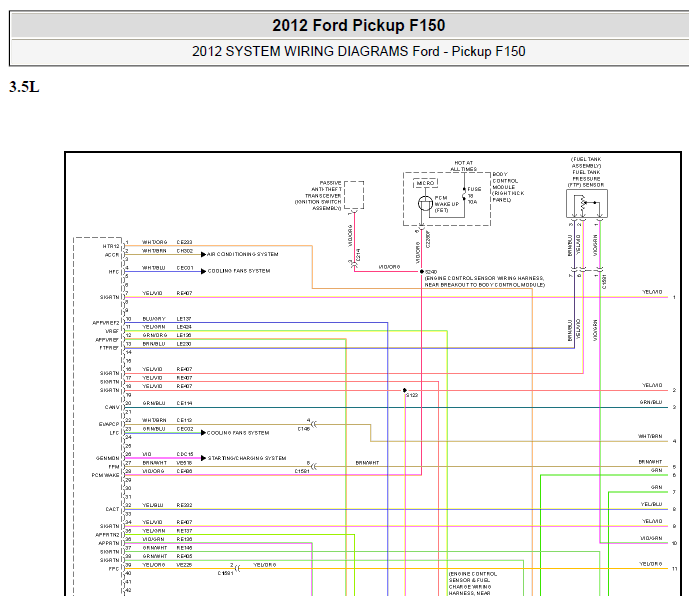Click circuit code "CH302"
The width and height of the screenshot is (689, 596).
185,251
